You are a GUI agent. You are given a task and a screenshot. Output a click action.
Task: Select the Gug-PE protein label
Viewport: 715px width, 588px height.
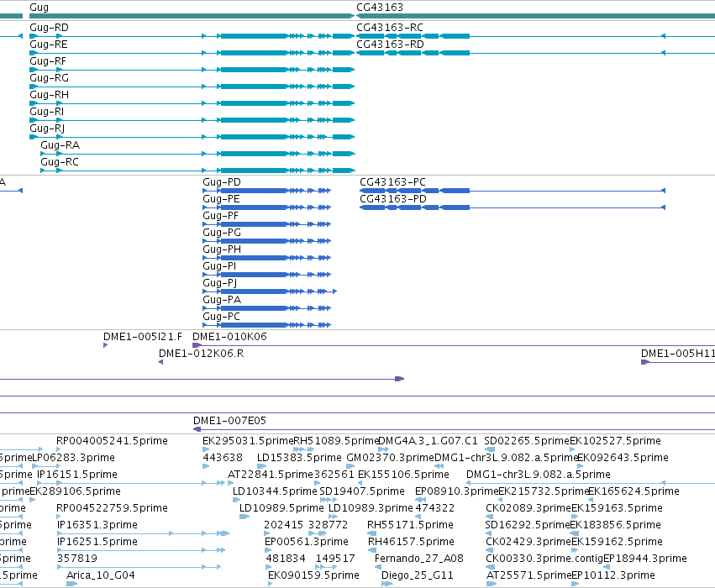221,199
